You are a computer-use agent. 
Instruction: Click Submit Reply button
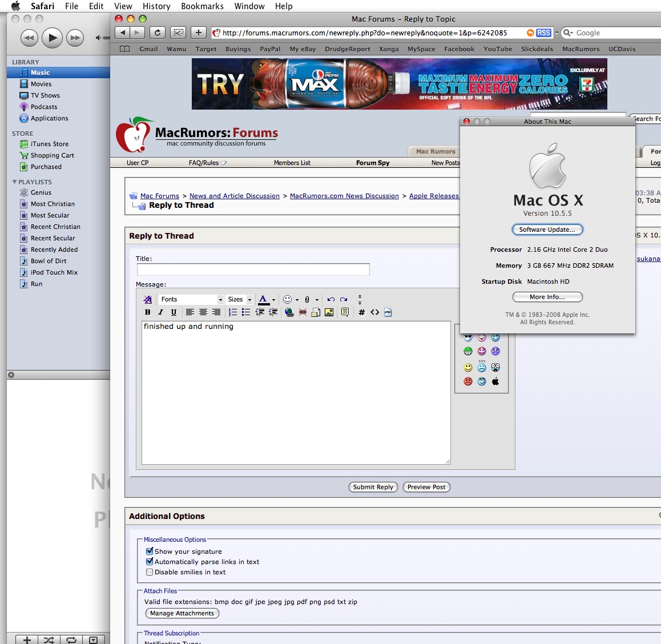coord(373,487)
